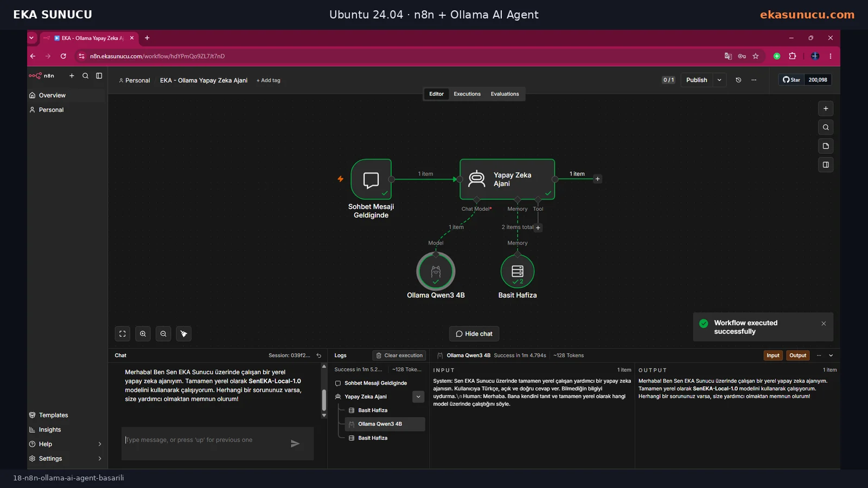Click the chat scrollbar up arrow

click(x=324, y=367)
